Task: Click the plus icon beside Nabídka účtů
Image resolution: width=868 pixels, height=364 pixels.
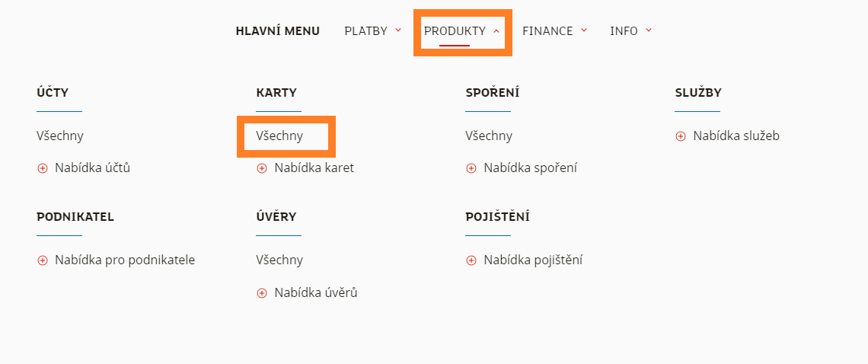Action: (43, 168)
